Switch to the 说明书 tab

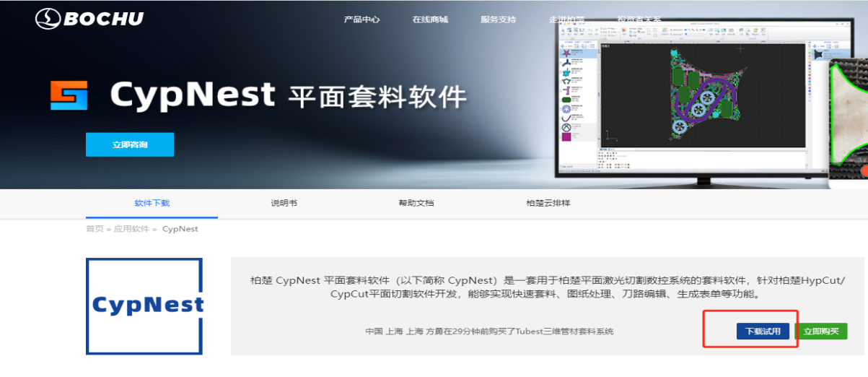284,203
